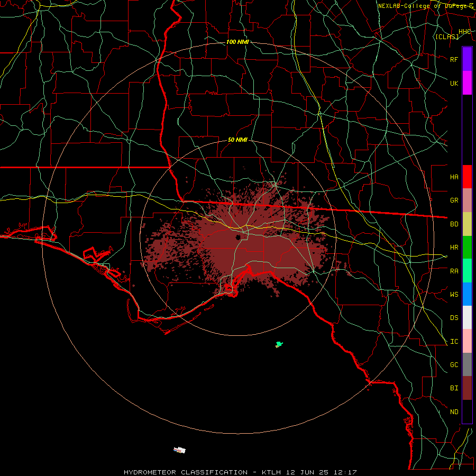Select the BD yellow-olive color swatch
476x476 pixels.
click(467, 224)
